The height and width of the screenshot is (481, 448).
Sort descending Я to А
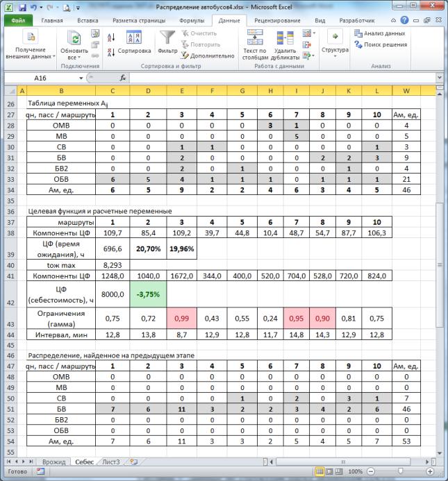111,52
